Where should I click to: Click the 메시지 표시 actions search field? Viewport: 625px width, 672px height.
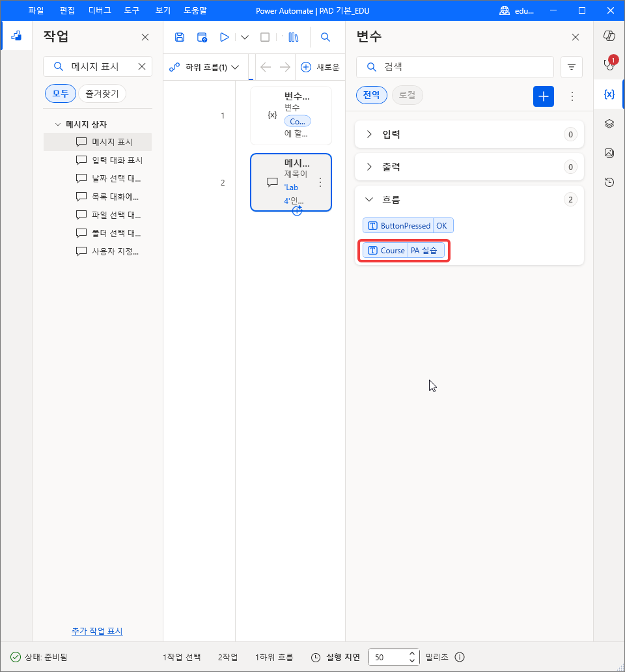click(x=98, y=66)
